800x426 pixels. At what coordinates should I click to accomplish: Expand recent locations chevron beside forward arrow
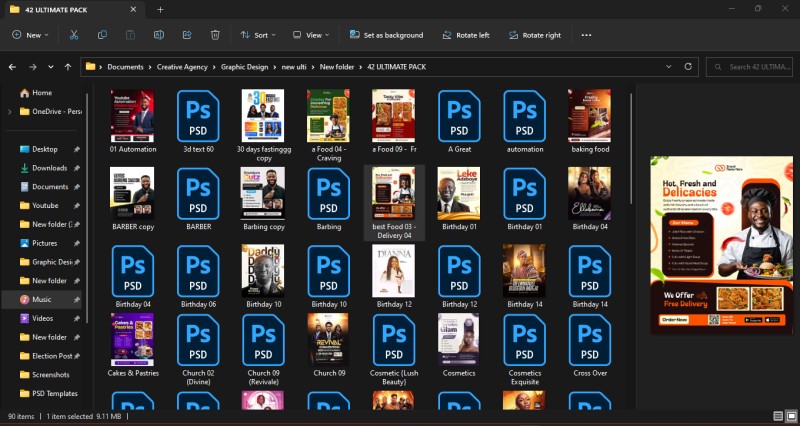pos(51,67)
